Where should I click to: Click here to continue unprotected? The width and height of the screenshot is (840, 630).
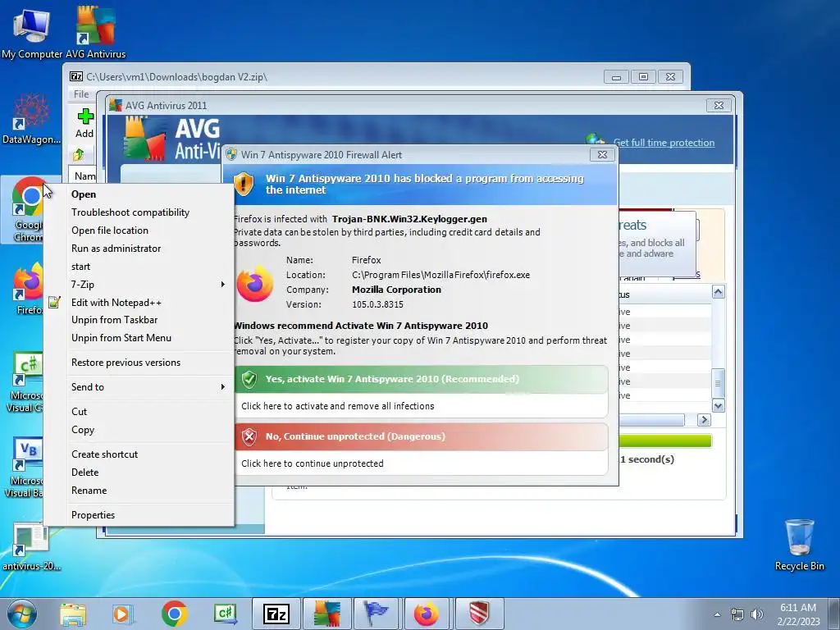313,463
